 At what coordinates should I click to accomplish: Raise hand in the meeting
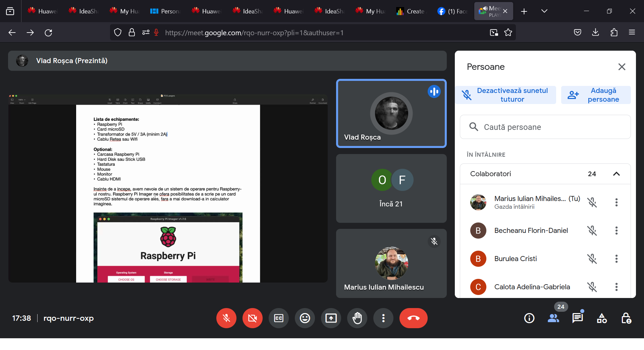(357, 318)
